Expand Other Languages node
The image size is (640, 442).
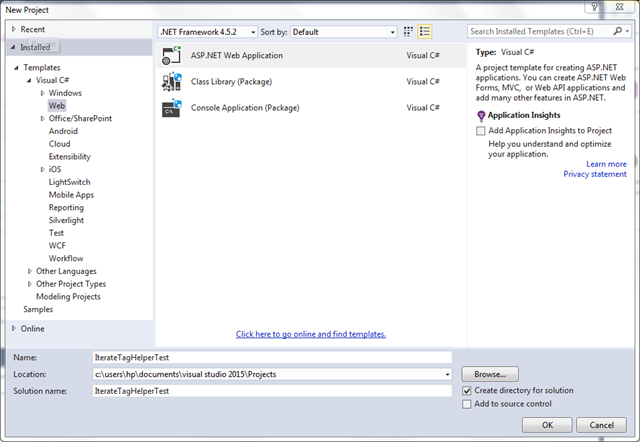(x=30, y=271)
